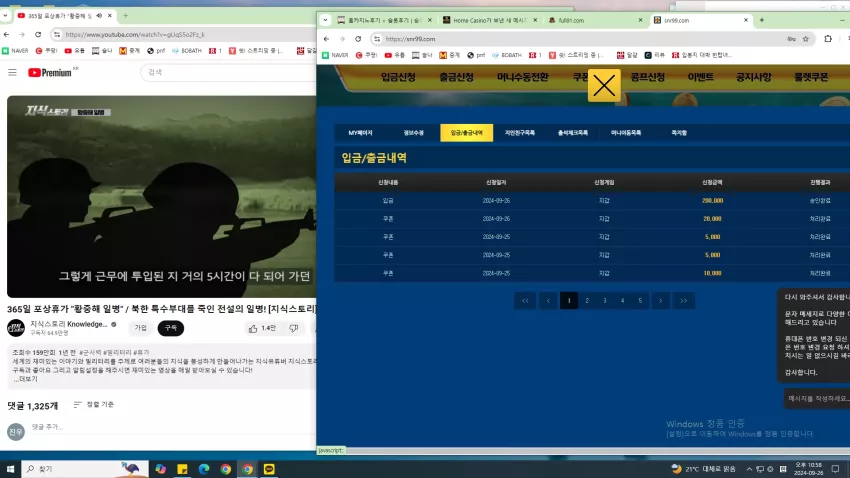Open 머니수동전환 menu item
This screenshot has height=478, width=850.
[523, 77]
